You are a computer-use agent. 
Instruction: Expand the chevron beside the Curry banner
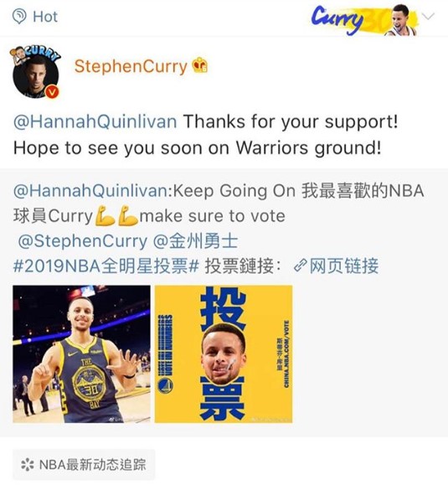(429, 16)
